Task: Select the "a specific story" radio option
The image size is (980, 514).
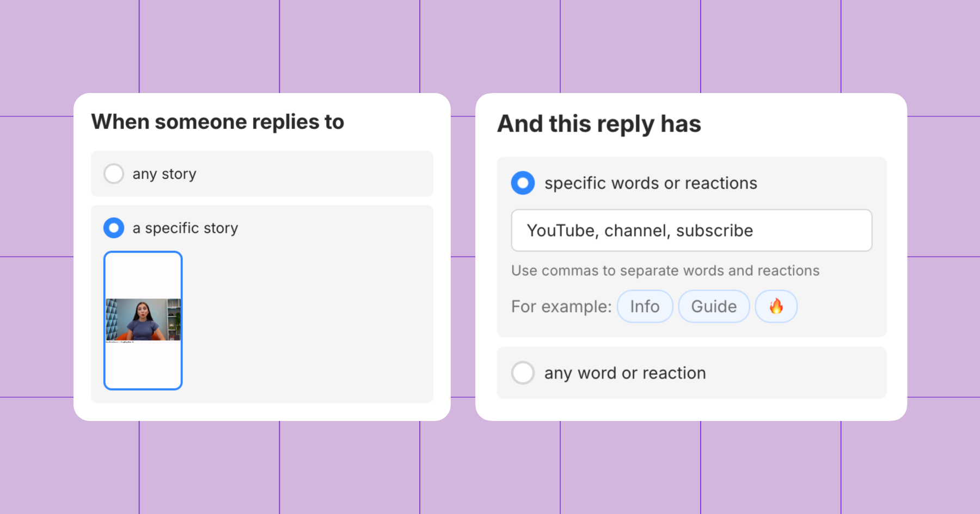Action: pyautogui.click(x=114, y=228)
